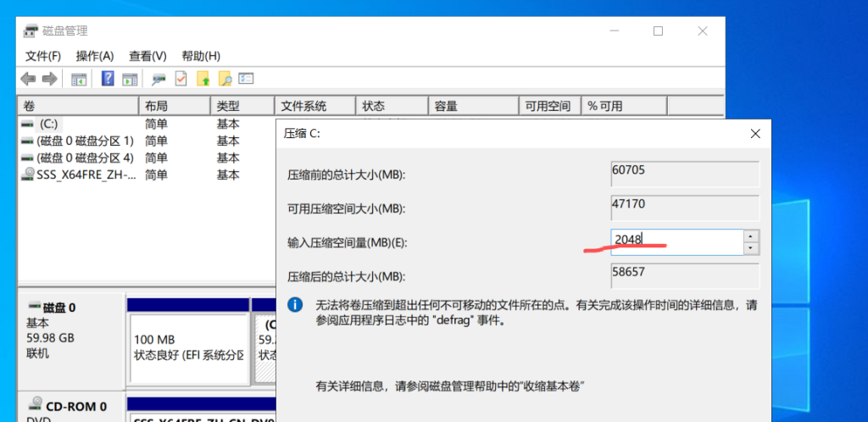Click the disk drive icon in the toolbar
The image size is (868, 422).
[x=159, y=79]
